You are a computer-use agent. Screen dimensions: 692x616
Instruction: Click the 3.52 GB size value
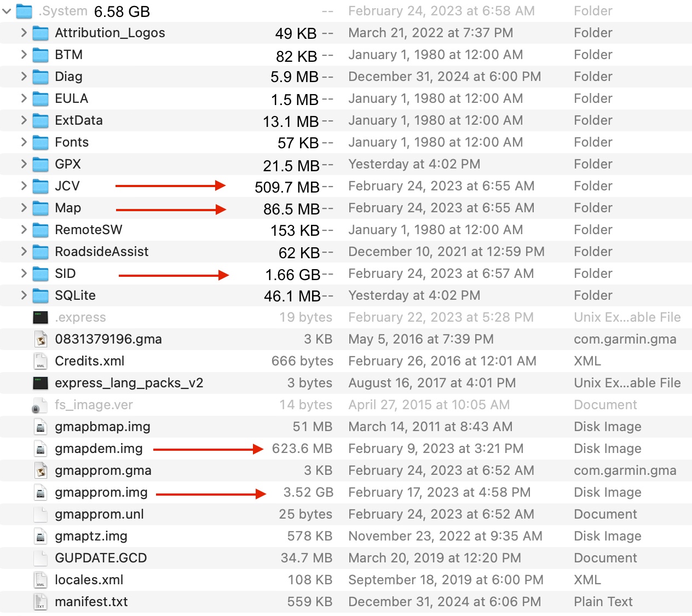[x=308, y=492]
